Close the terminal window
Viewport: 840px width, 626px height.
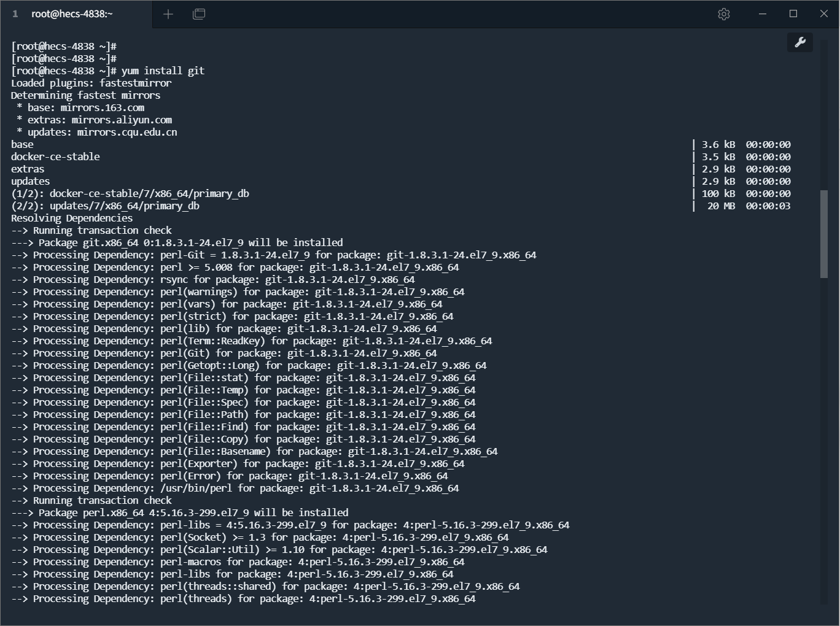824,14
